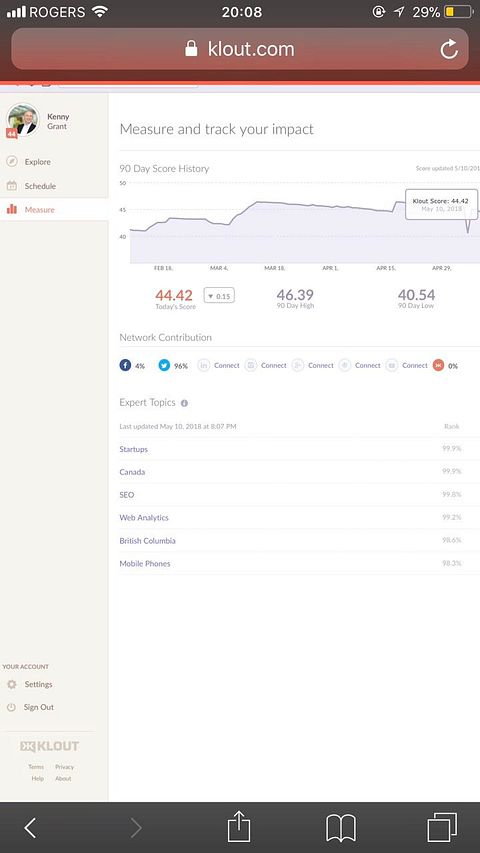Image resolution: width=480 pixels, height=853 pixels.
Task: Open the Terms link
Action: point(36,767)
